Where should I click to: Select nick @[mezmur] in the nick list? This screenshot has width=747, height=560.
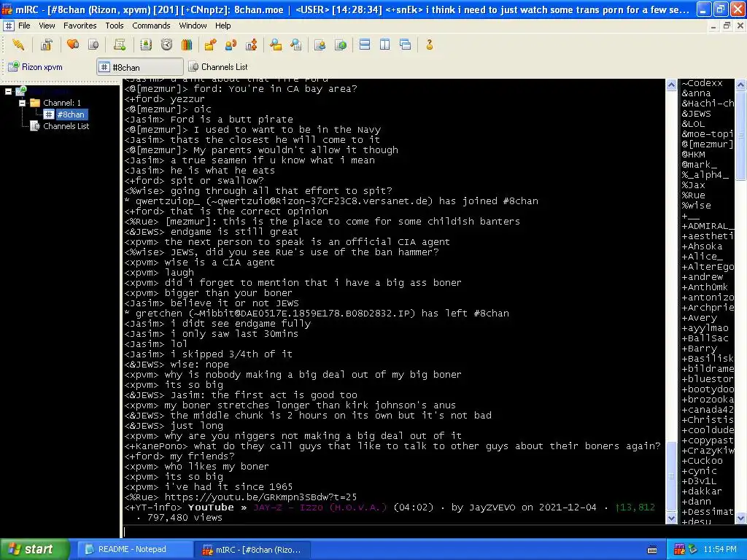tap(707, 144)
